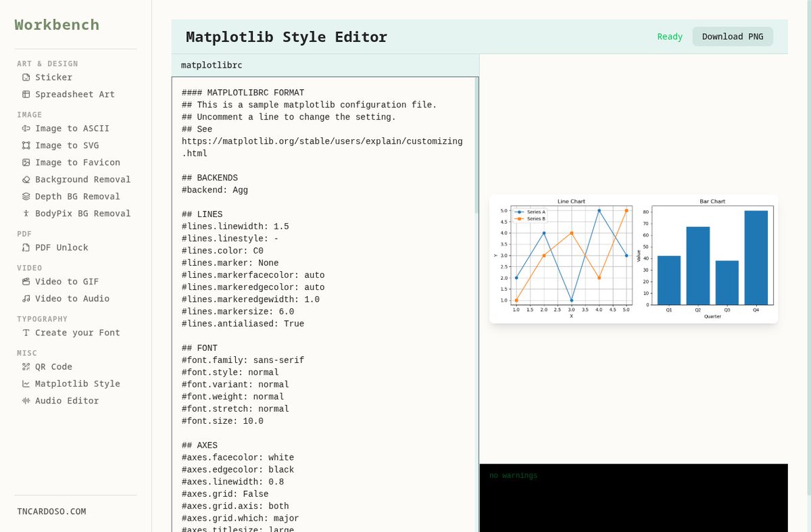
Task: Click the 'no warnings' console text
Action: coord(514,476)
